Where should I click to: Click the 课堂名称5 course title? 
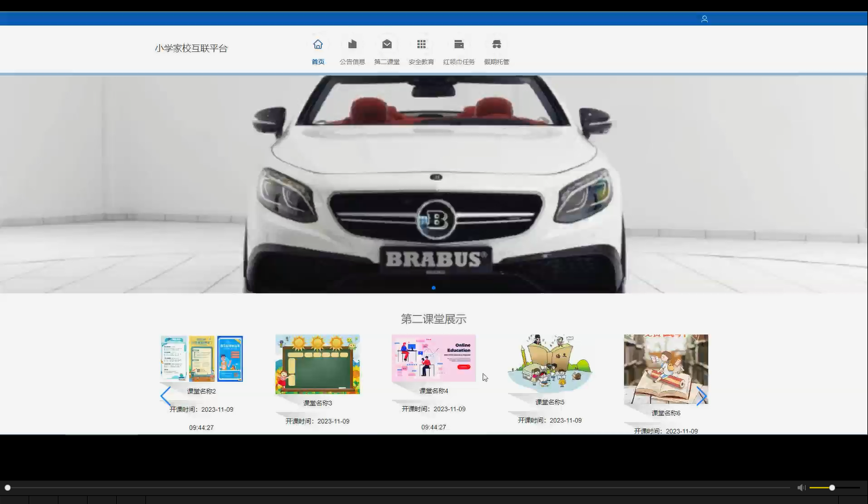550,402
